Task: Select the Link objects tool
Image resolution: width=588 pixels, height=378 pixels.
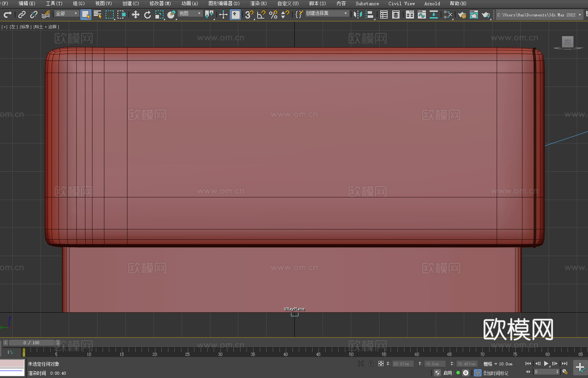Action: click(x=22, y=14)
